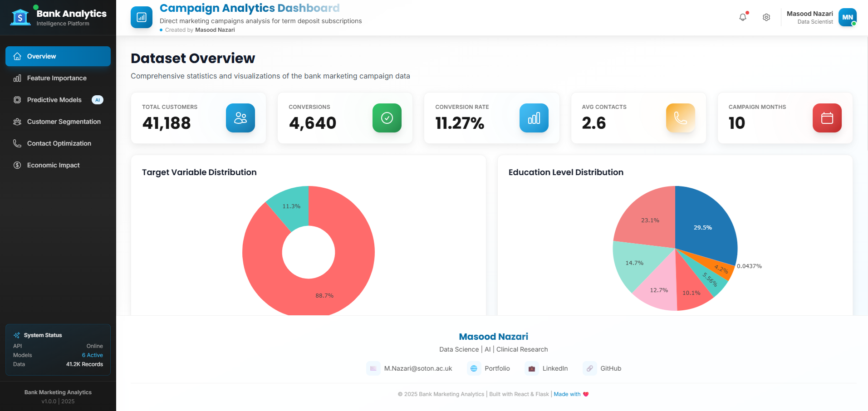The height and width of the screenshot is (411, 868).
Task: Click the MN avatar in the header
Action: point(847,17)
